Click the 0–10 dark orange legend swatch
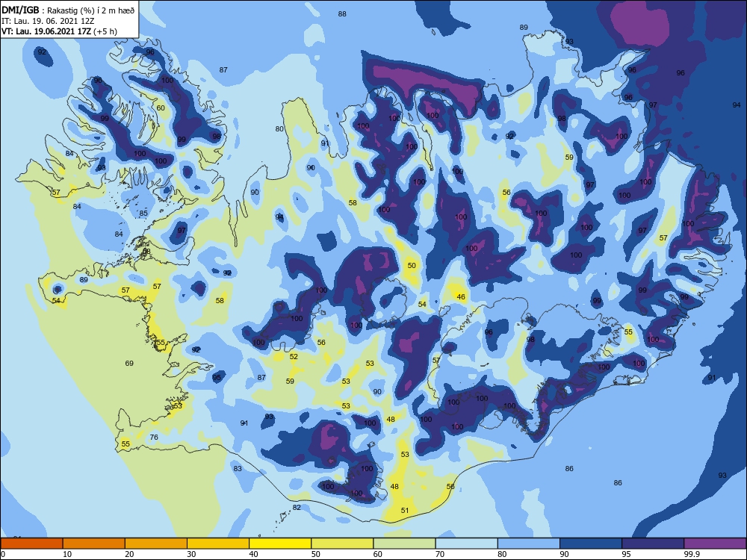 tap(31, 544)
